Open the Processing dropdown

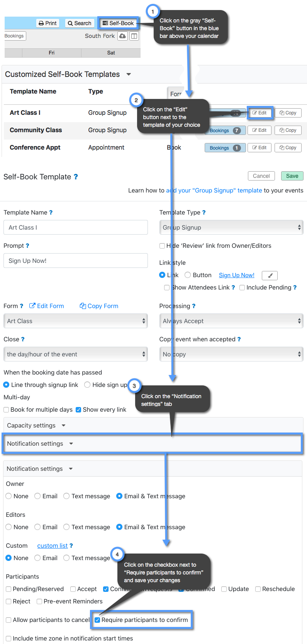click(x=231, y=321)
